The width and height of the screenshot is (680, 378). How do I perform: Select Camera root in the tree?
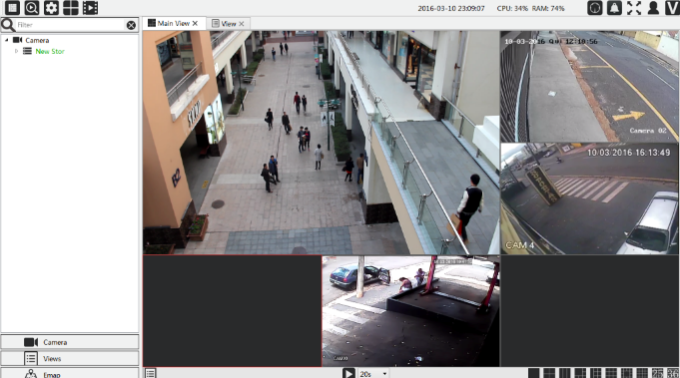point(37,40)
